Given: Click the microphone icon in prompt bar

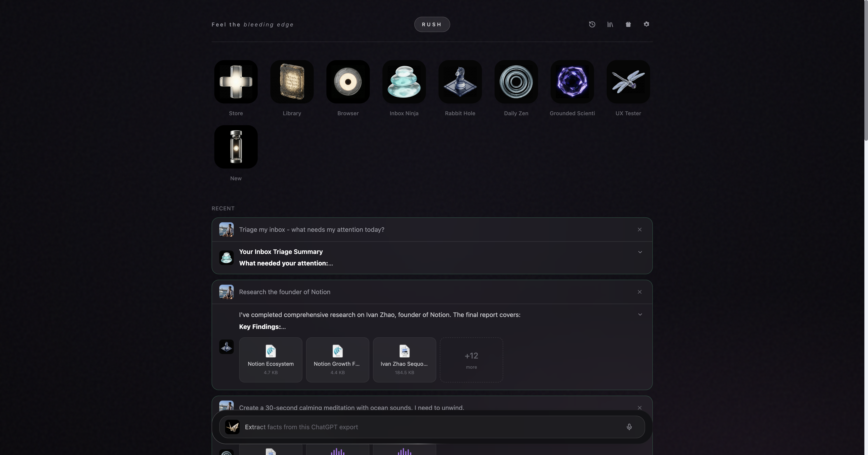Looking at the screenshot, I should point(629,427).
